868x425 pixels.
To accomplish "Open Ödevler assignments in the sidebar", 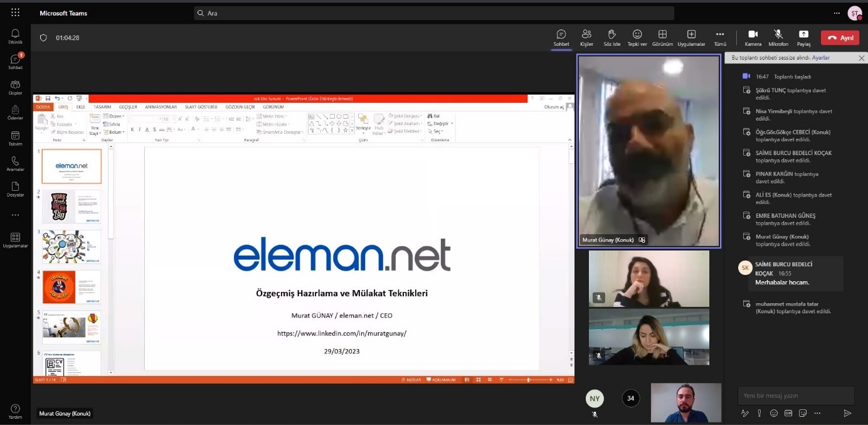I will point(15,112).
